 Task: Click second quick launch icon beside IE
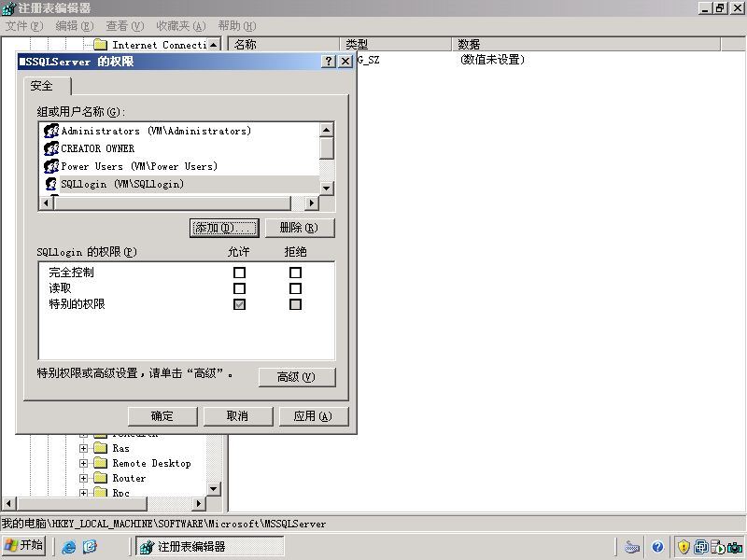(x=90, y=546)
